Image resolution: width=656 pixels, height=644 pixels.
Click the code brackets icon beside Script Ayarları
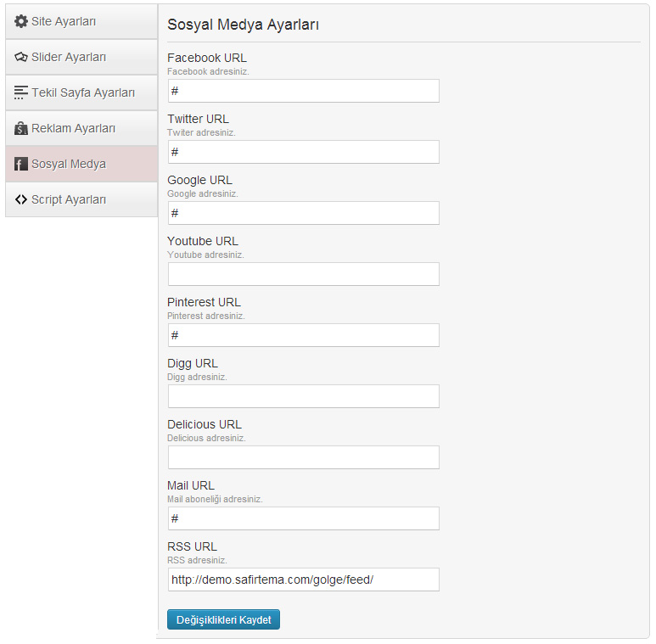click(x=21, y=199)
